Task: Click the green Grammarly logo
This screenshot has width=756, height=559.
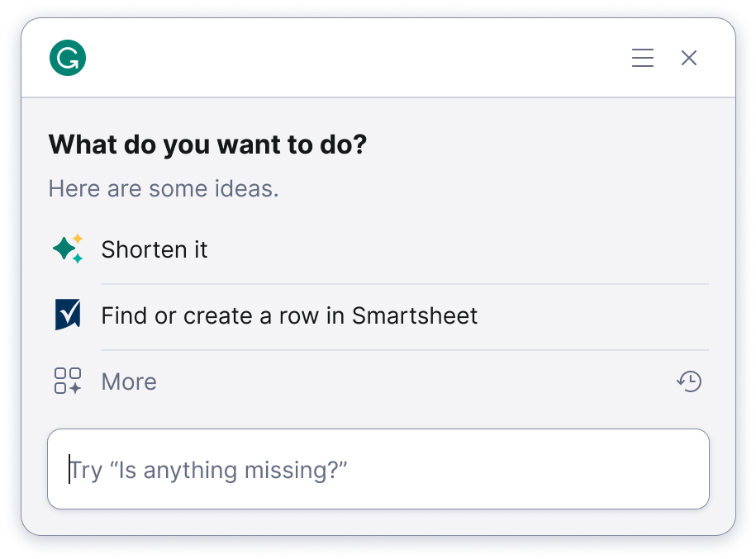Action: click(68, 58)
